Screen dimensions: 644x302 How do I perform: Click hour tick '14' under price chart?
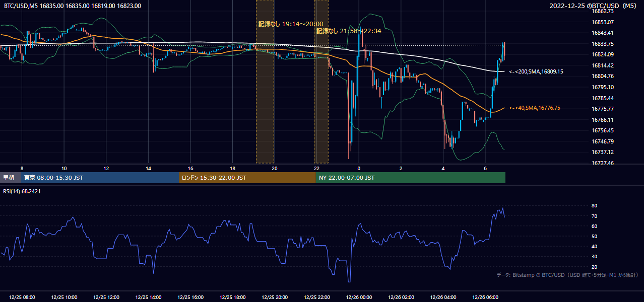pos(149,168)
